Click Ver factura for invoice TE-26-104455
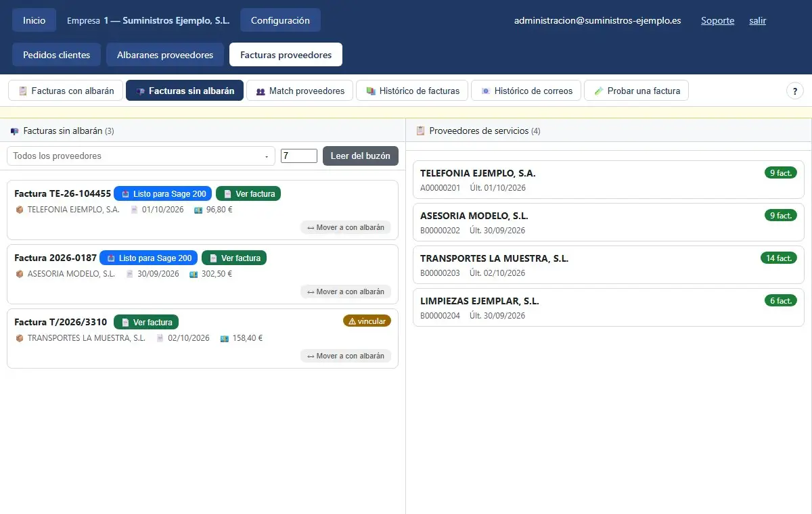This screenshot has height=514, width=812. coord(248,193)
